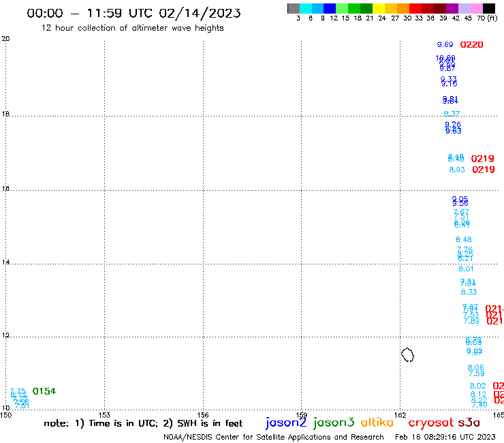504x443 pixels.
Task: Select the dark blue color scale swatch
Action: point(330,8)
